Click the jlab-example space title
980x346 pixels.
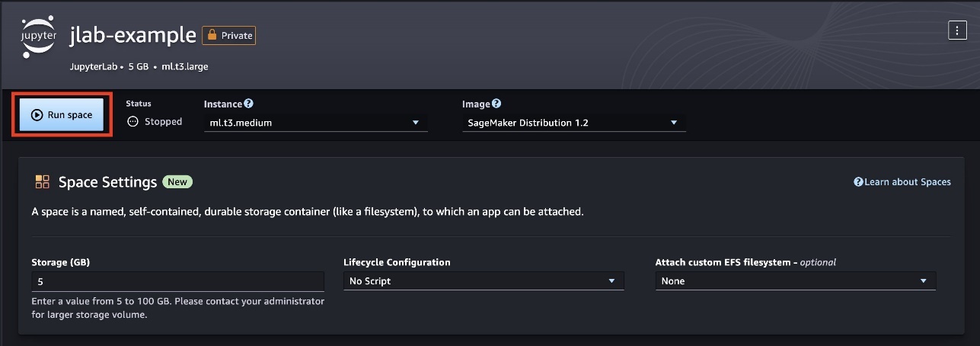point(132,34)
